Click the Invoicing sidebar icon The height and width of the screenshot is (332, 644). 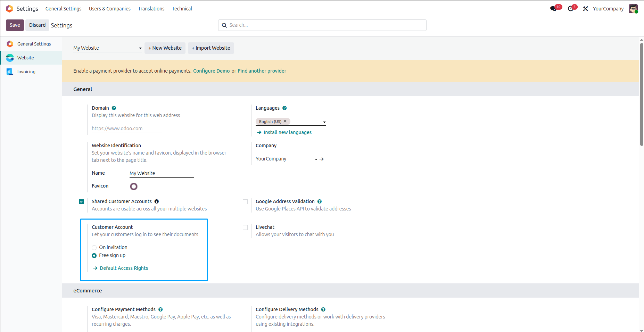click(10, 72)
